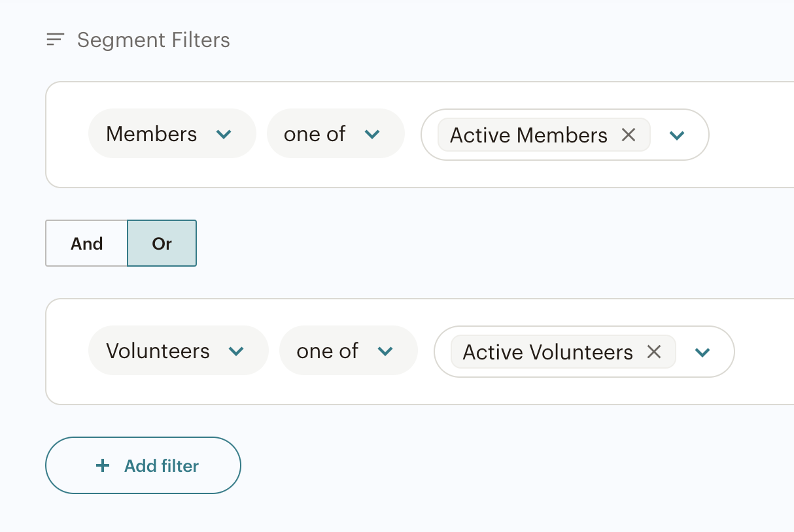The width and height of the screenshot is (794, 532).
Task: Expand the Active Volunteers value list arrow
Action: (x=702, y=352)
